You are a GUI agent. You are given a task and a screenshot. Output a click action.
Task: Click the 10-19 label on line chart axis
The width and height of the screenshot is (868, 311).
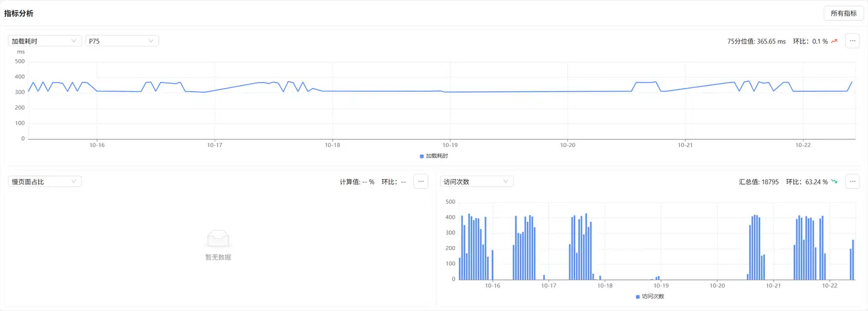click(x=450, y=145)
